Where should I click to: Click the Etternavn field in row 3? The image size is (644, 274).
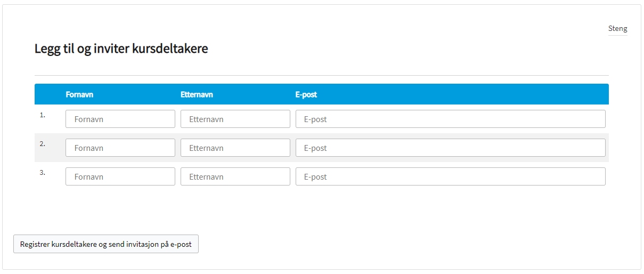(235, 176)
